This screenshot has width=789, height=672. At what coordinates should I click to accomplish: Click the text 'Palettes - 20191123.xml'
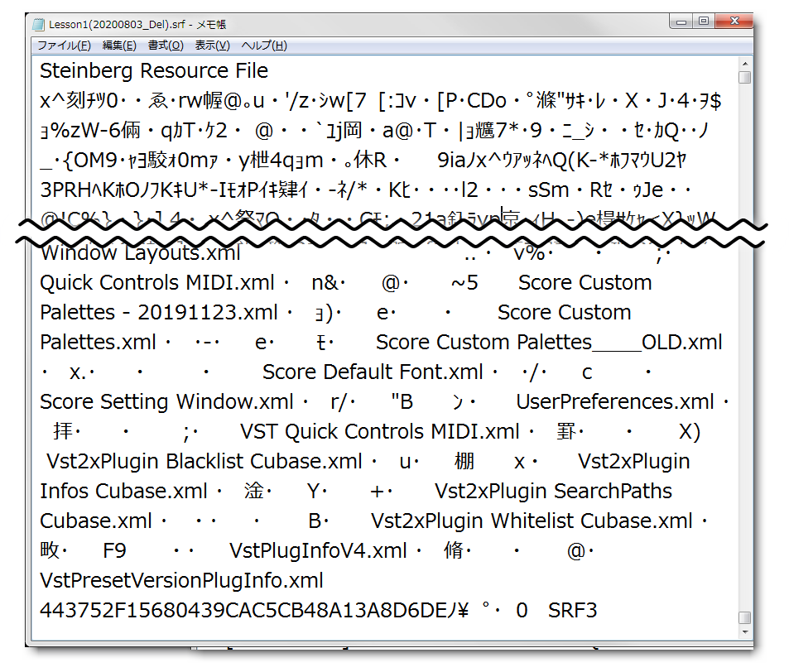pos(158,312)
